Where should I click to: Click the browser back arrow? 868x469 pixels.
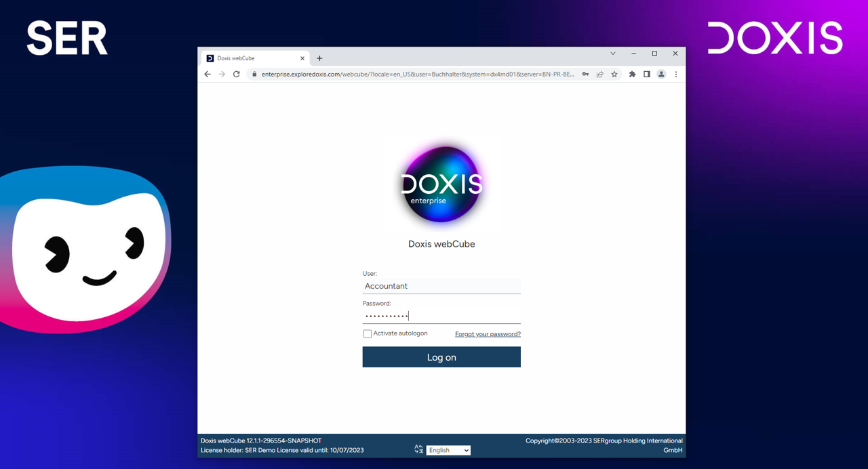click(x=208, y=75)
